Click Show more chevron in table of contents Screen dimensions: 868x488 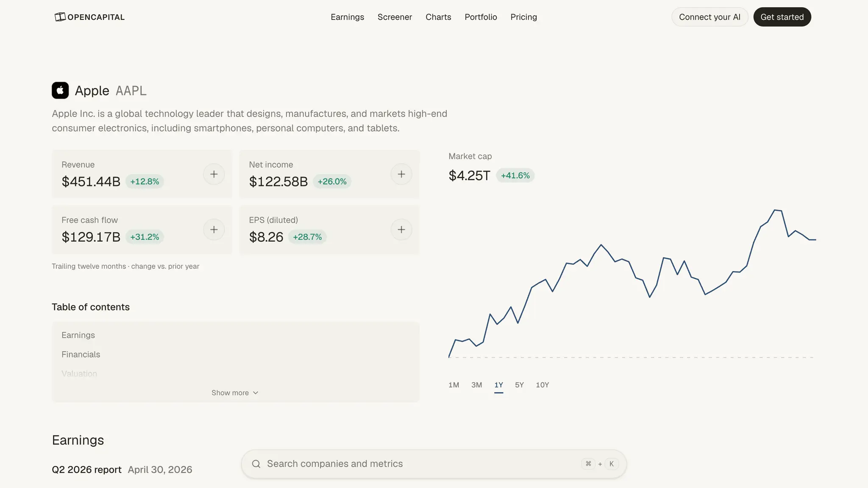pos(256,393)
